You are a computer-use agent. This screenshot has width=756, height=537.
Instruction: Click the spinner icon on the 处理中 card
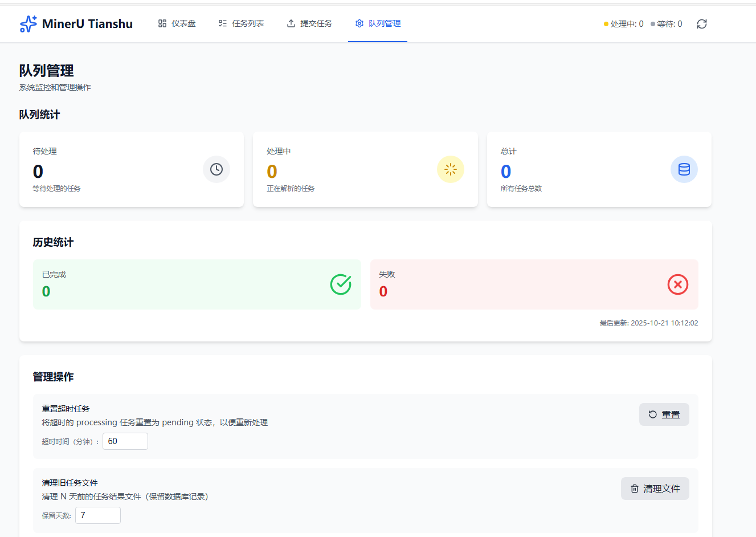(x=450, y=169)
